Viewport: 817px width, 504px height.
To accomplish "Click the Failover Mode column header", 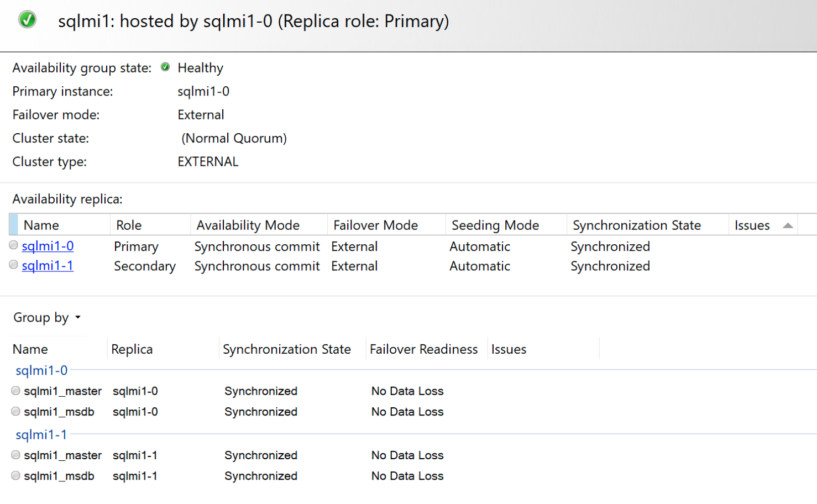I will [x=375, y=225].
